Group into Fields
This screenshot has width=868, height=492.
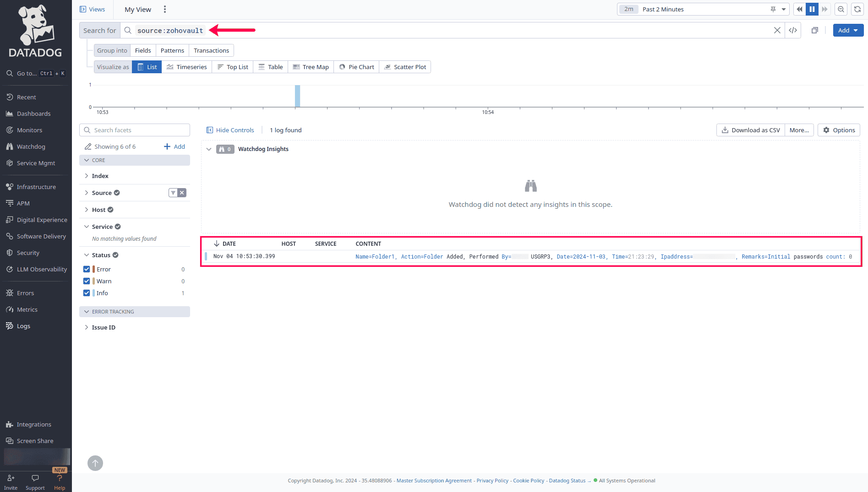[143, 50]
